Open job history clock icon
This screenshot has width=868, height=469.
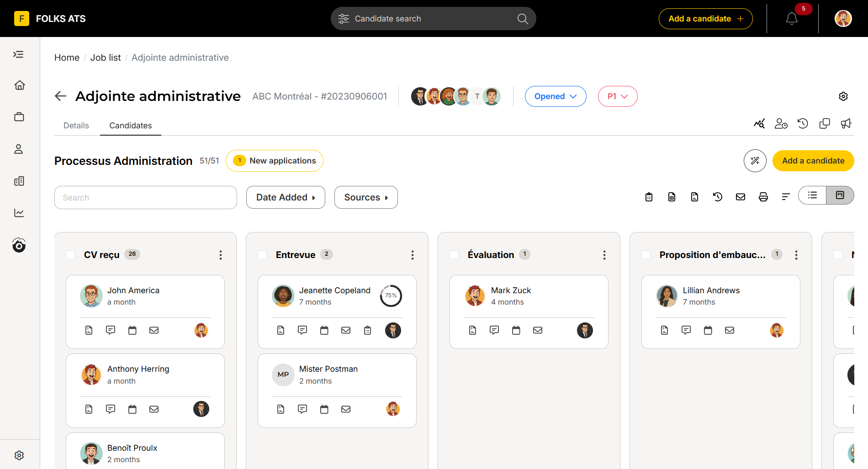(x=803, y=123)
